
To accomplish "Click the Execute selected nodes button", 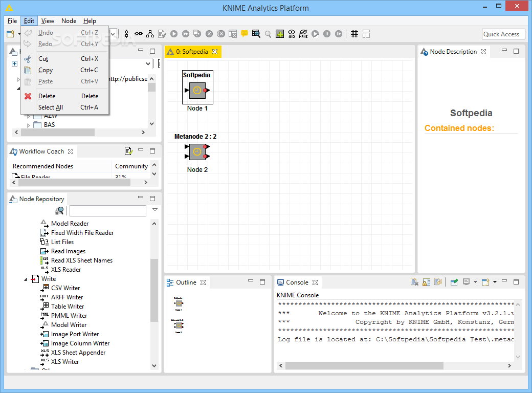I will (174, 34).
